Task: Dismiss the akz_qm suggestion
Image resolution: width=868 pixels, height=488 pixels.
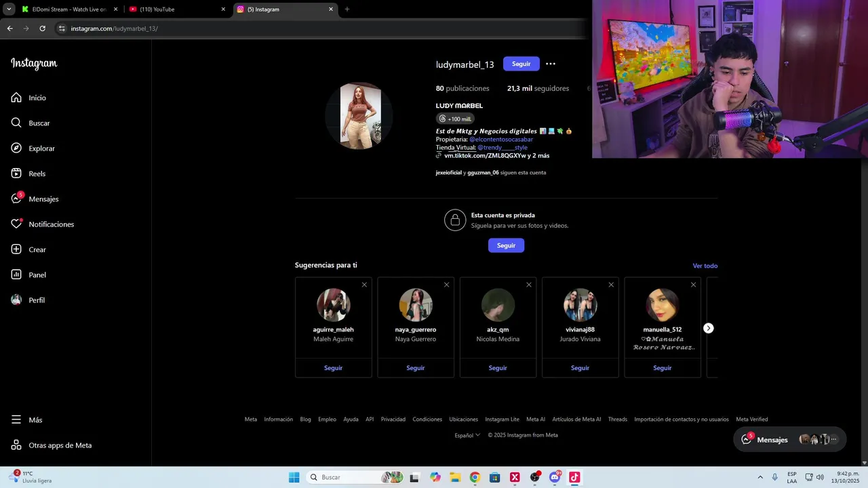Action: [529, 285]
